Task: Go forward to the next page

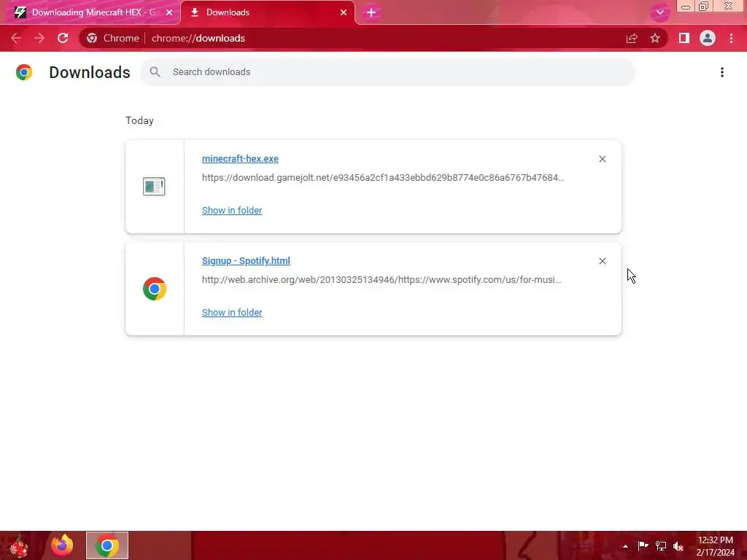Action: (39, 38)
